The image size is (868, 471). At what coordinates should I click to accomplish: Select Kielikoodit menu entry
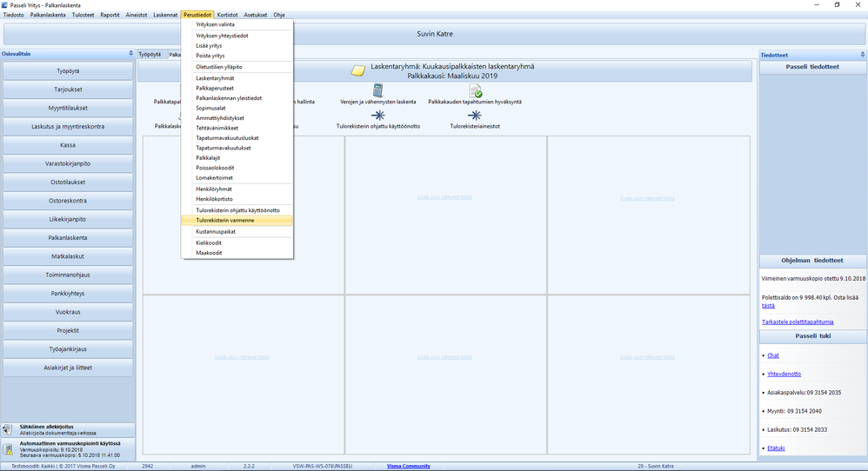coord(237,243)
